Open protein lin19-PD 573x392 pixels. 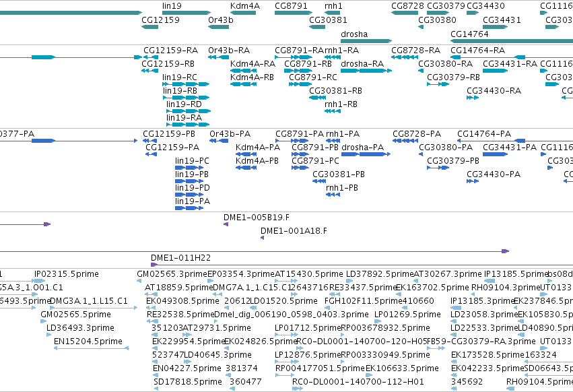click(192, 188)
